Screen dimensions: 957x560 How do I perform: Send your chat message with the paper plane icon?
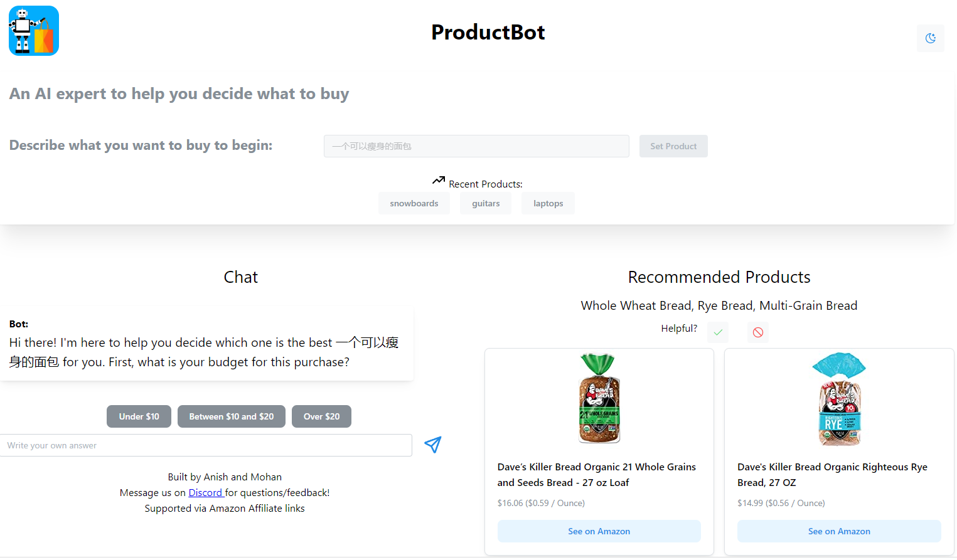[x=432, y=445]
